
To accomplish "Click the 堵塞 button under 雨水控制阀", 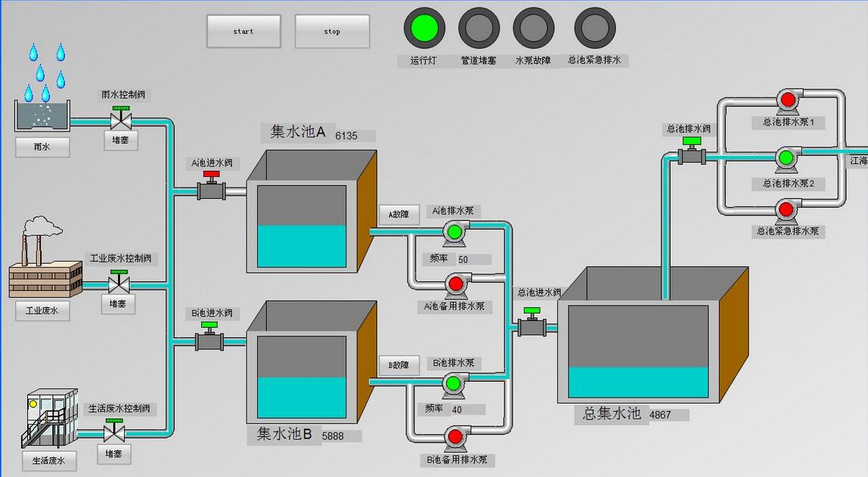I will pyautogui.click(x=121, y=140).
